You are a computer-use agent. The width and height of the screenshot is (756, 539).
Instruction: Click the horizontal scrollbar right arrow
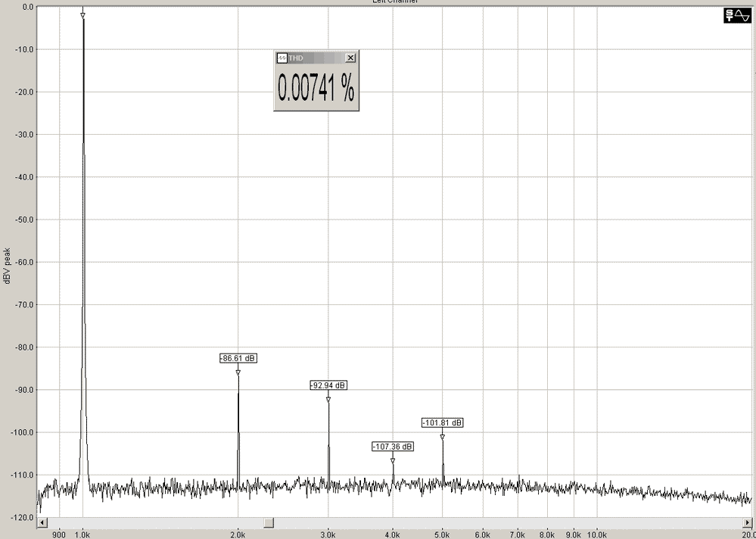click(x=748, y=522)
